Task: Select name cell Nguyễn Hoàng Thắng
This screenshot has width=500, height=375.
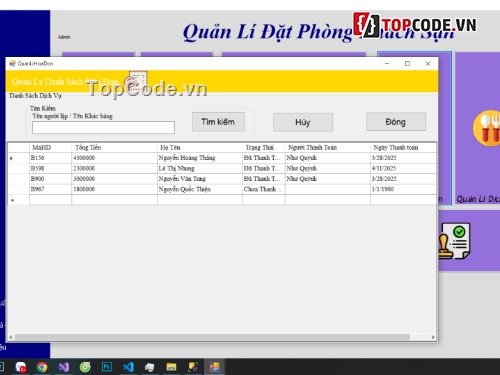Action: coord(200,158)
